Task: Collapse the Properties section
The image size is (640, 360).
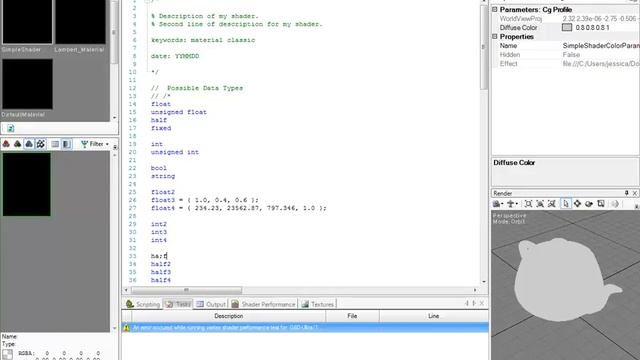Action: pos(494,36)
